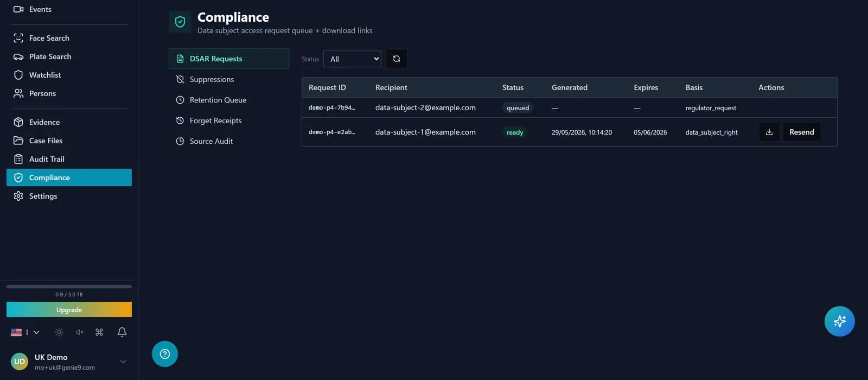Open the Retention Queue tab

click(229, 100)
